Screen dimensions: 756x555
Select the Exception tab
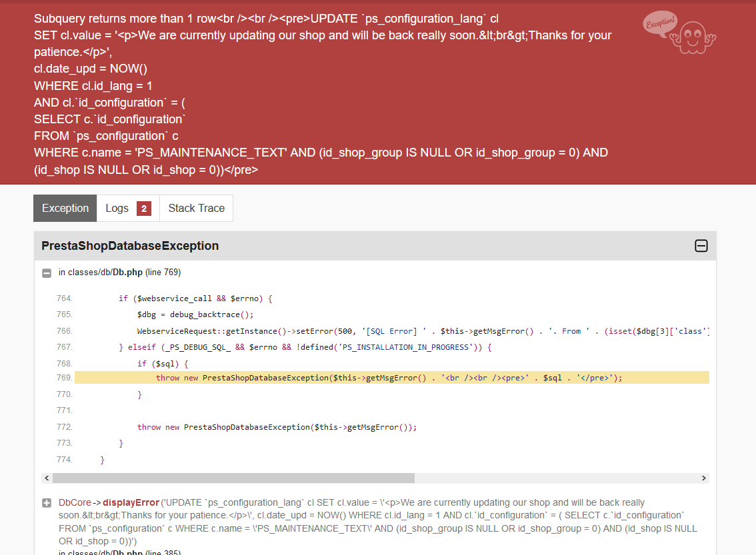click(x=65, y=208)
